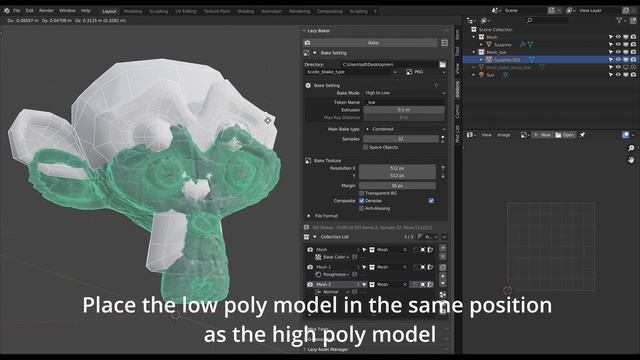The image size is (640, 360).
Task: Open the File menu
Action: click(17, 11)
